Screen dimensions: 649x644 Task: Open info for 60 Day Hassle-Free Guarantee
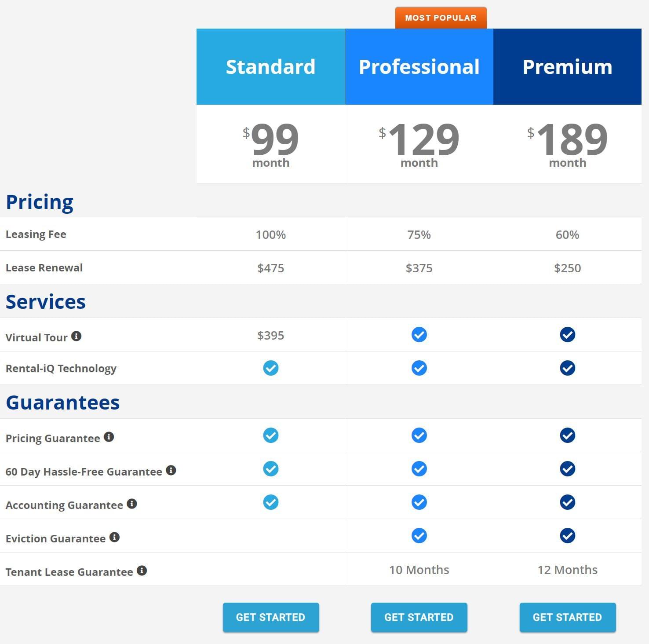click(171, 470)
